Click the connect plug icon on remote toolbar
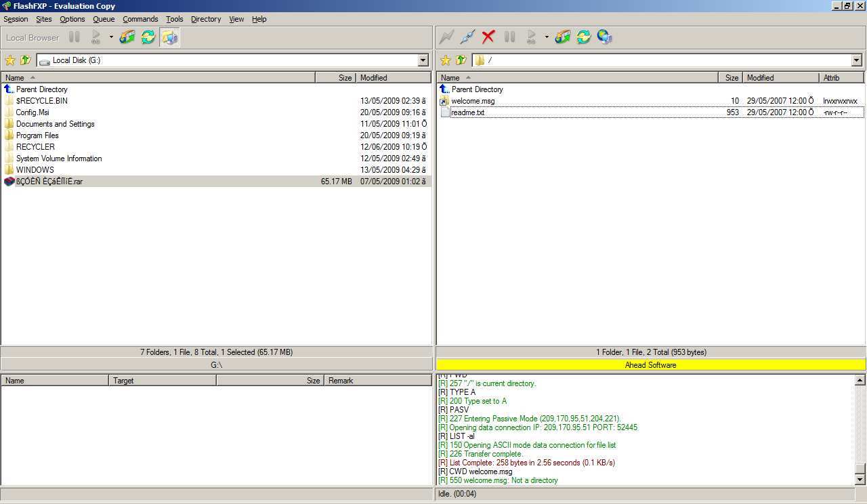This screenshot has height=504, width=867. pyautogui.click(x=466, y=37)
